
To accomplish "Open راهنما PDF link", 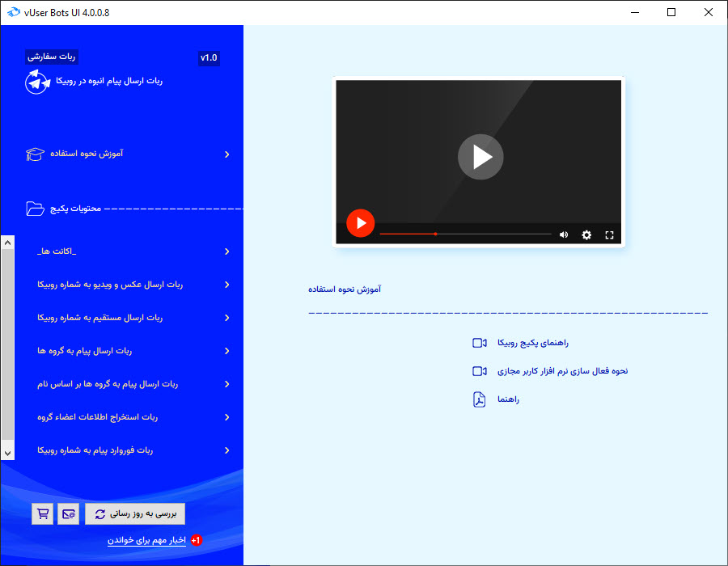I will tap(509, 399).
